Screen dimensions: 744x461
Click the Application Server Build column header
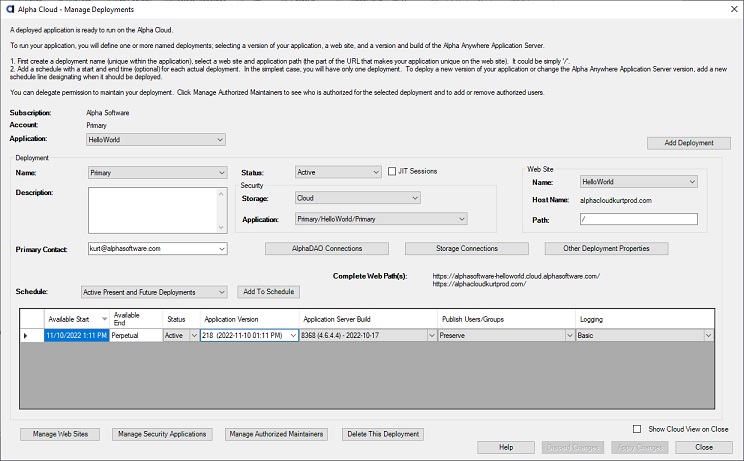pos(368,319)
